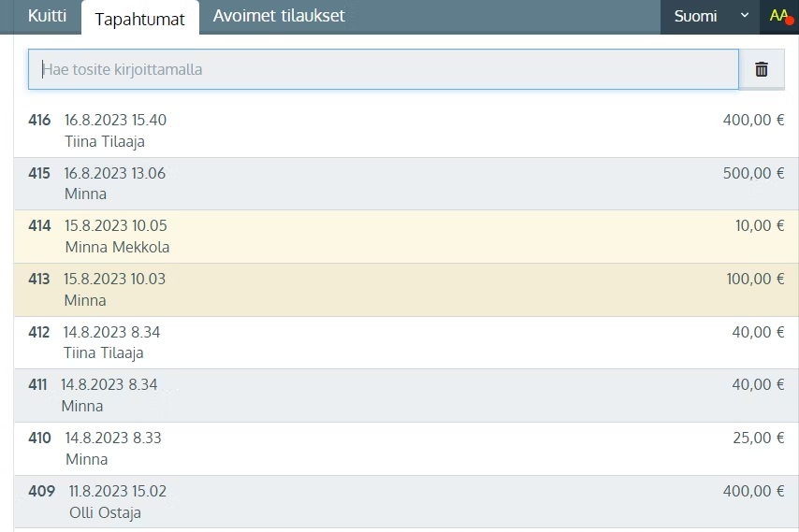Click the name Minna in row 413

(85, 300)
